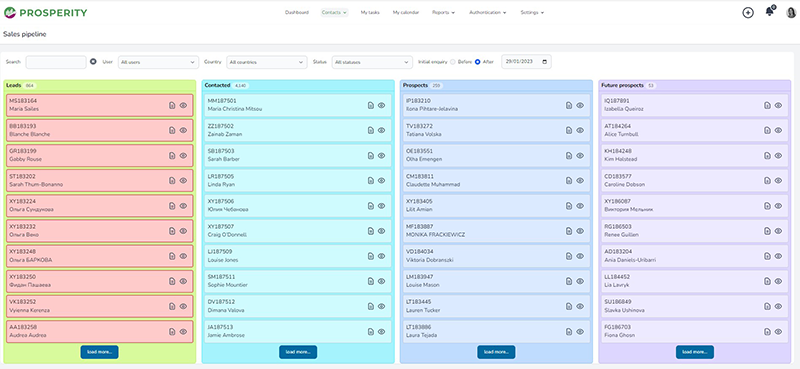This screenshot has height=369, width=800.
Task: Click the Search input field
Action: tap(56, 62)
